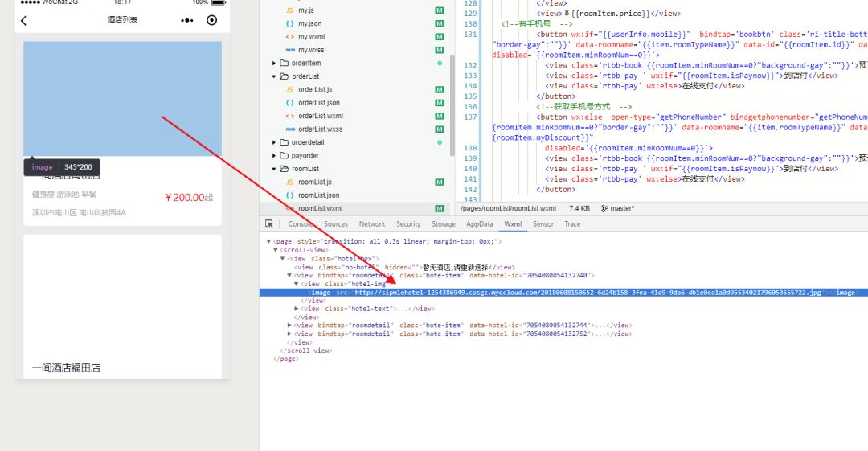Tap the circular close target icon
Viewport: 868px width, 451px height.
(x=211, y=20)
